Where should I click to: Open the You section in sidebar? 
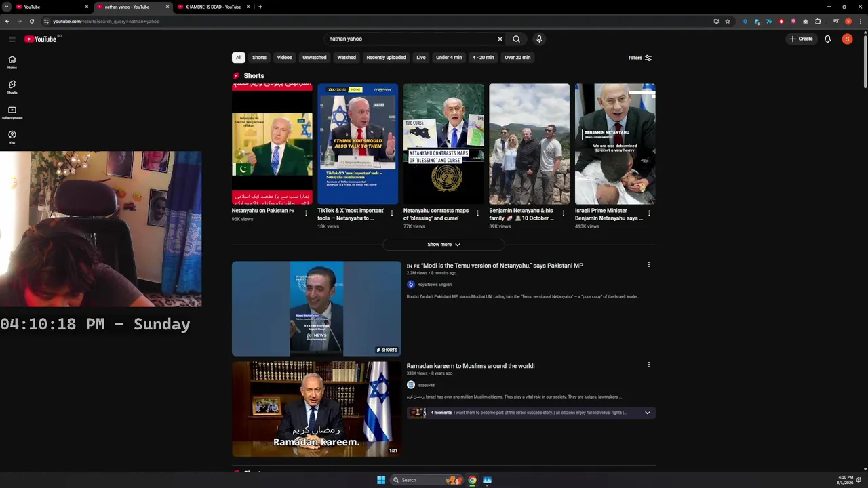click(x=12, y=137)
